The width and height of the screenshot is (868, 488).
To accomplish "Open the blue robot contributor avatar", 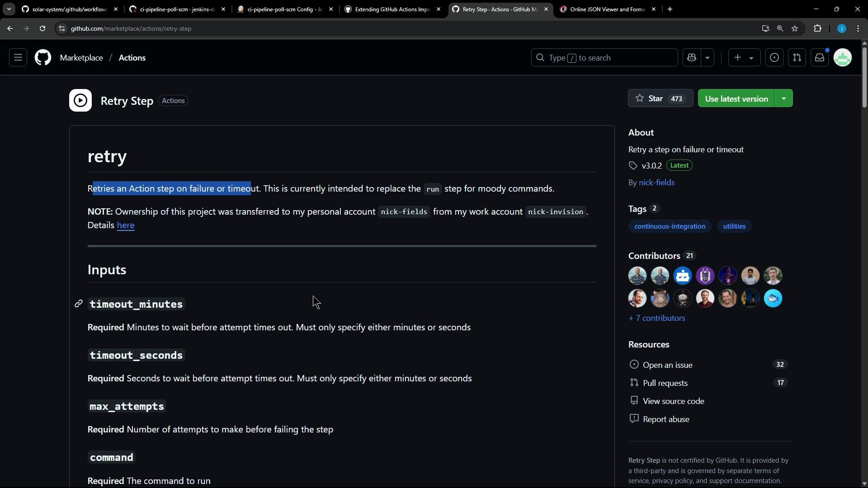I will [x=683, y=276].
